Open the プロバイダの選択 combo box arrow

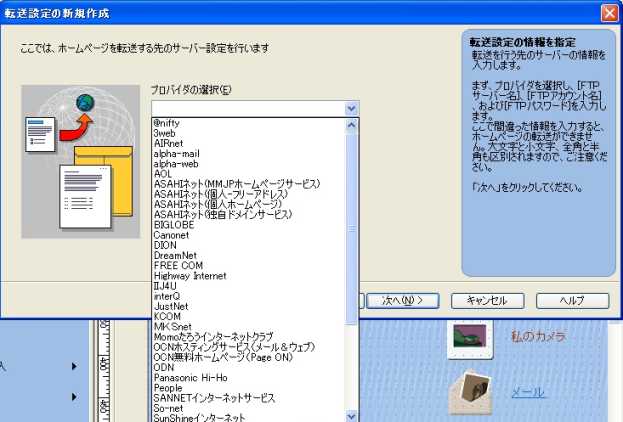click(x=351, y=108)
